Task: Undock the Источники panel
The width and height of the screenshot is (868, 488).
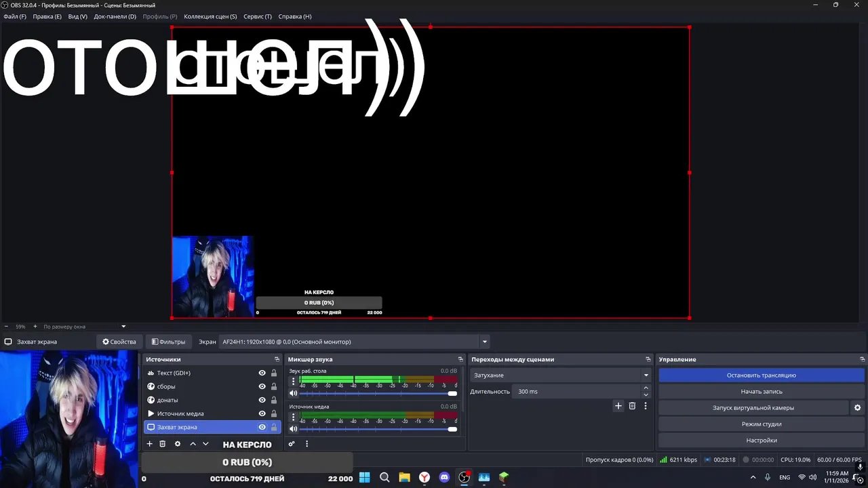Action: point(277,359)
